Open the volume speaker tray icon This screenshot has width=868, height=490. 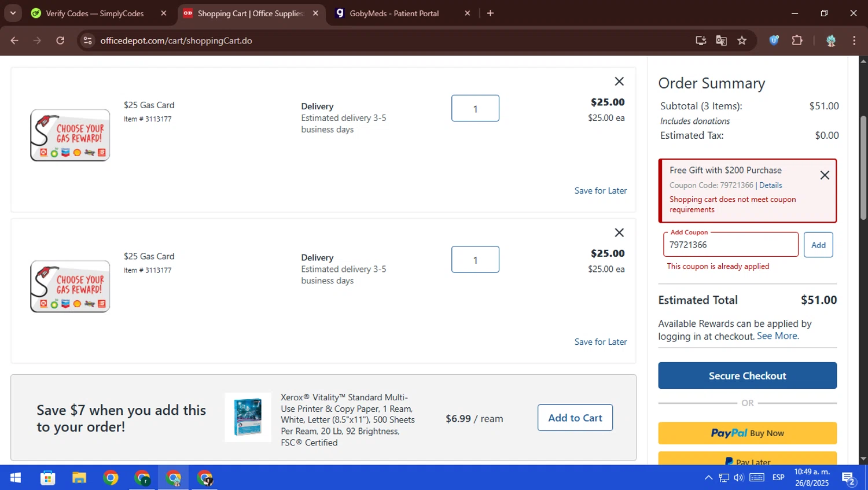(x=739, y=478)
